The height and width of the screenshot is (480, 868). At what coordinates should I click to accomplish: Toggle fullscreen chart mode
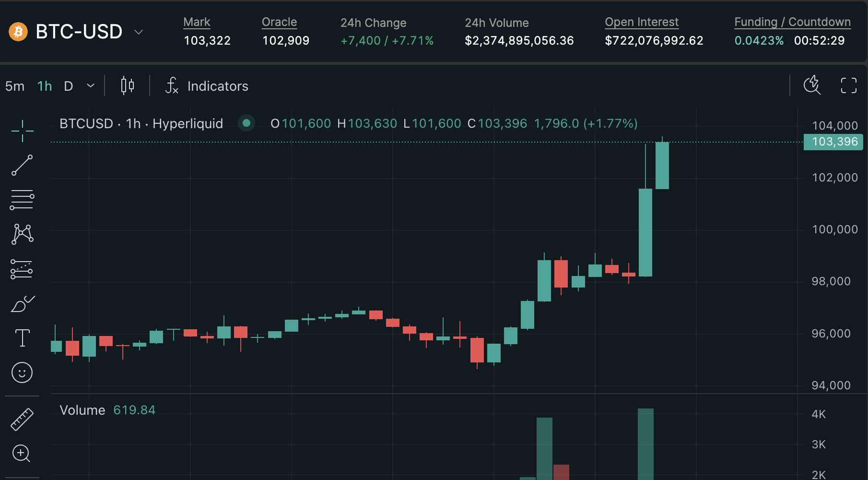(849, 85)
